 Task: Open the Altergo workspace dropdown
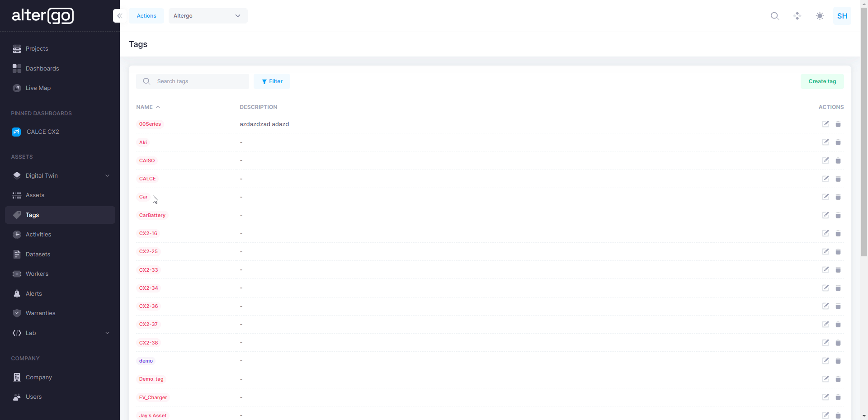(208, 16)
